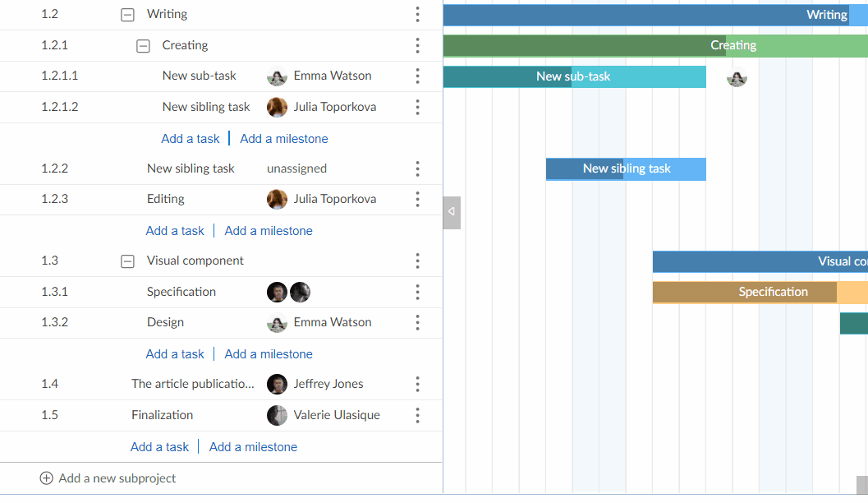This screenshot has width=868, height=503.
Task: Open the three-dot menu for Creating row
Action: 417,45
